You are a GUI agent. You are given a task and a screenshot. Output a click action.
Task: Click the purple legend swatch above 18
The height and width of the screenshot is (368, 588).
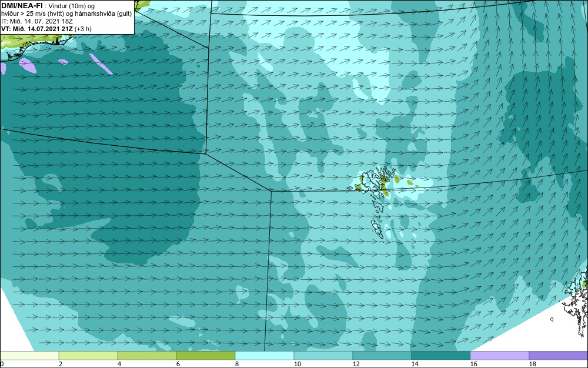[559, 356]
